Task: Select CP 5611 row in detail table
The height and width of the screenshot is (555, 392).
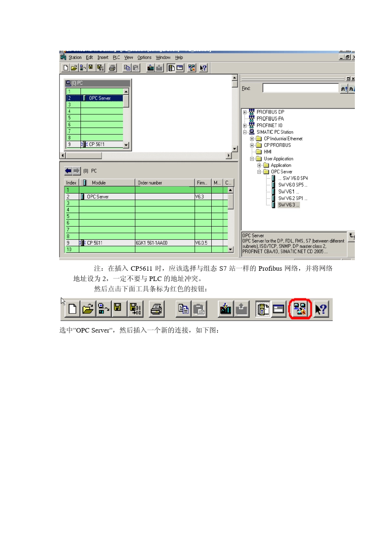Action: 146,243
